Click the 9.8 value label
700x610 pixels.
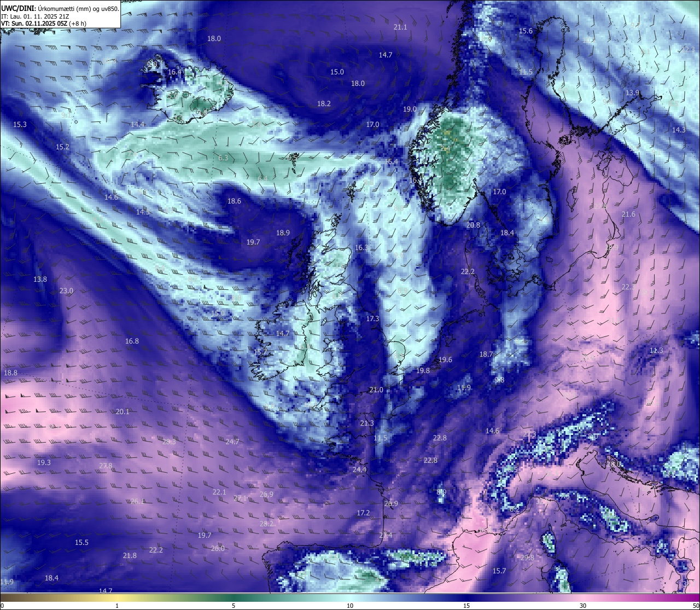(499, 380)
